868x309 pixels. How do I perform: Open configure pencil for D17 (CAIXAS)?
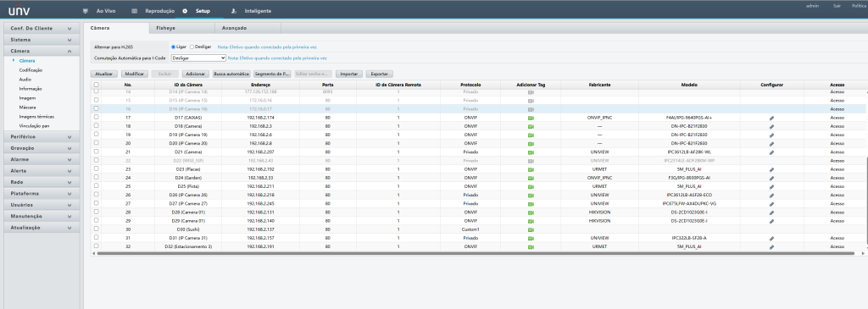tap(771, 118)
